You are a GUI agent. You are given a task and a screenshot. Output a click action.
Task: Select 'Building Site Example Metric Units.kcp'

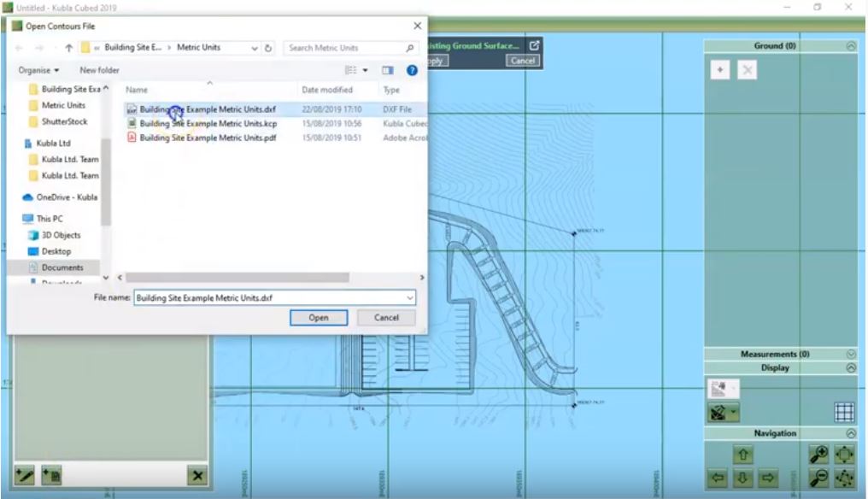coord(208,124)
